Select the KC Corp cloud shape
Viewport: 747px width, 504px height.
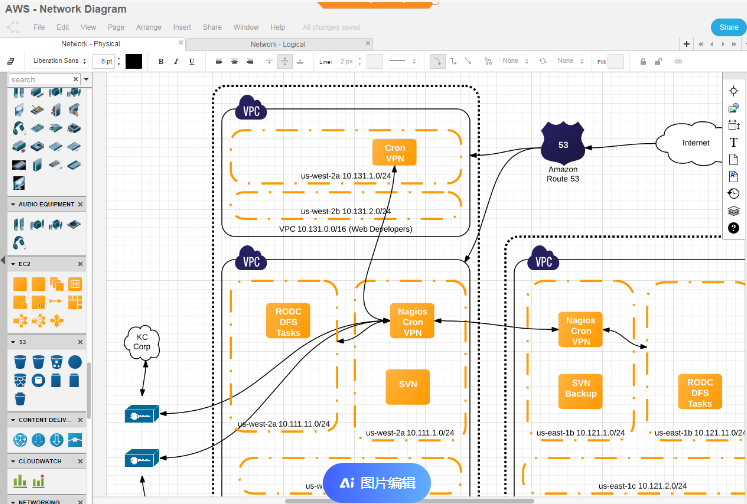pyautogui.click(x=142, y=342)
